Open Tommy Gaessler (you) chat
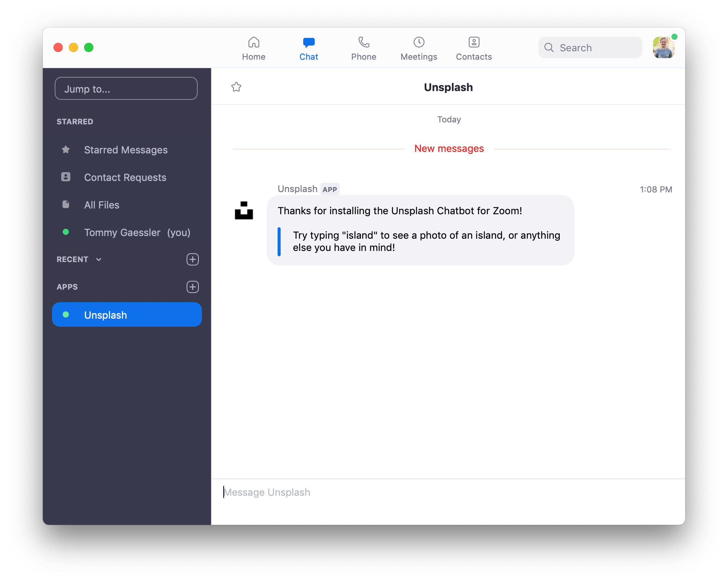Image resolution: width=728 pixels, height=583 pixels. 126,233
